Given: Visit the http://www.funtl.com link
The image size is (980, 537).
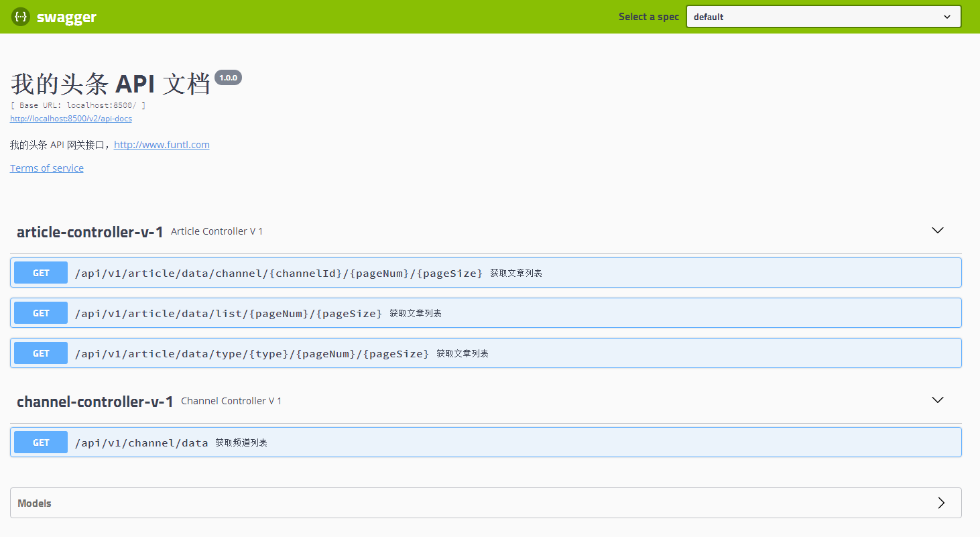Looking at the screenshot, I should pyautogui.click(x=162, y=145).
